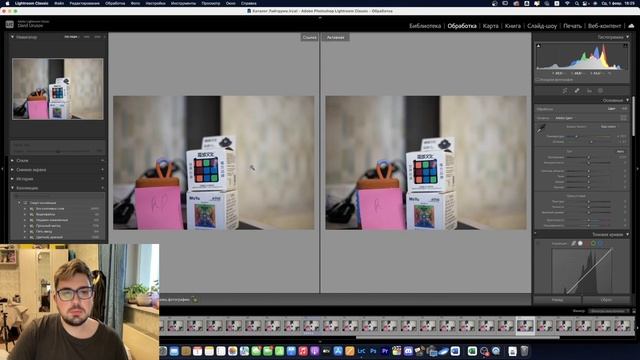Click the Сброс button
Viewport: 640px width, 360px height.
click(607, 300)
